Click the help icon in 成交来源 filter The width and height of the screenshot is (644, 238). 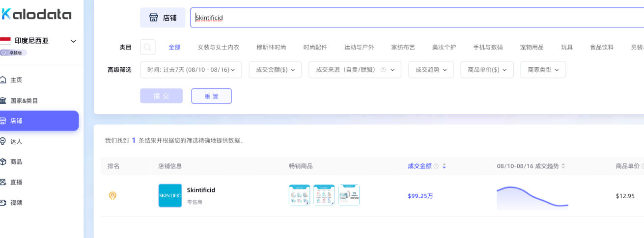pyautogui.click(x=383, y=70)
